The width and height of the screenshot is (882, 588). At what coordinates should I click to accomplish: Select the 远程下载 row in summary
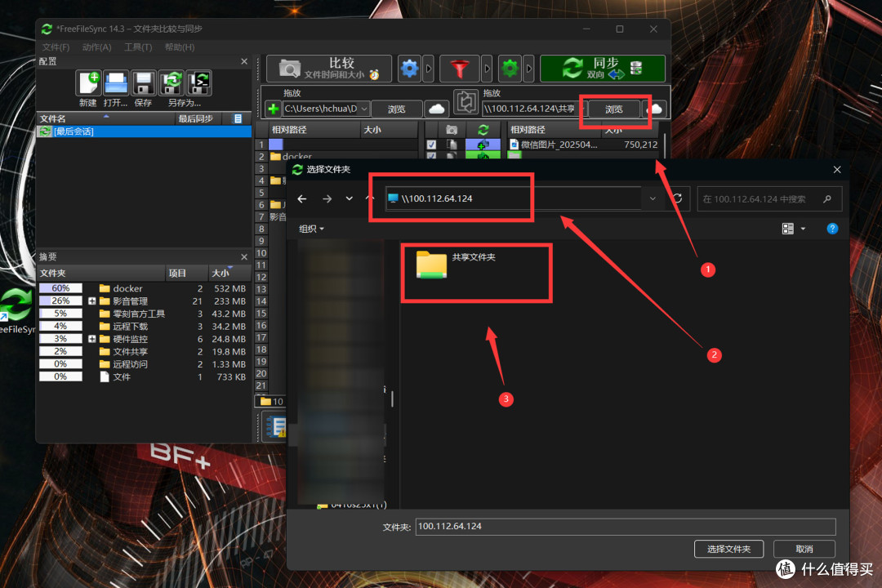point(144,327)
